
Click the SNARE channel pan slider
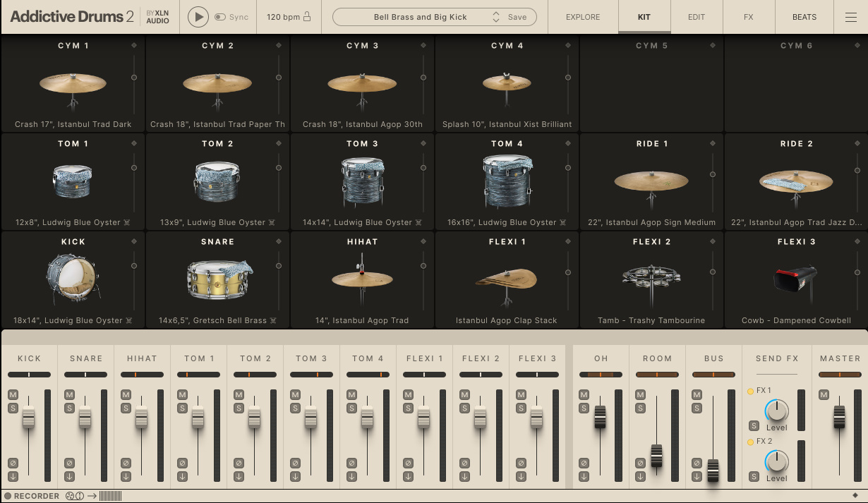85,375
